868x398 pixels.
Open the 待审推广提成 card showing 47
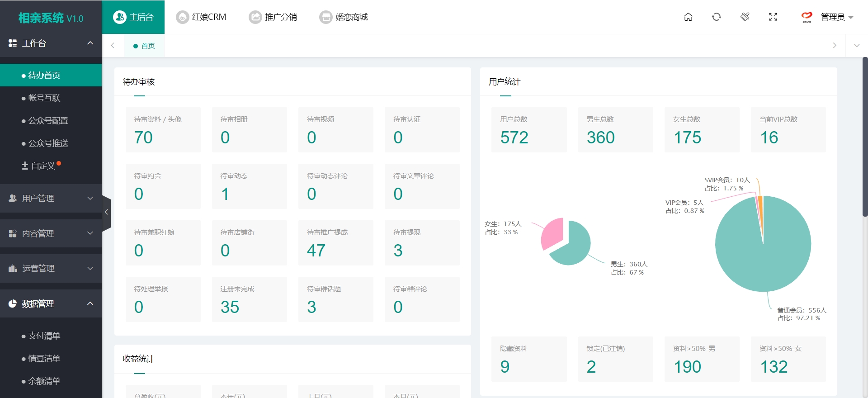pos(336,243)
